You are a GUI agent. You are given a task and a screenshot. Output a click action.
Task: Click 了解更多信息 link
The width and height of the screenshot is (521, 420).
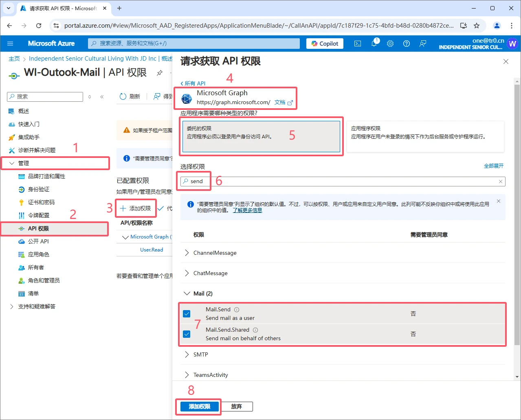coord(247,210)
